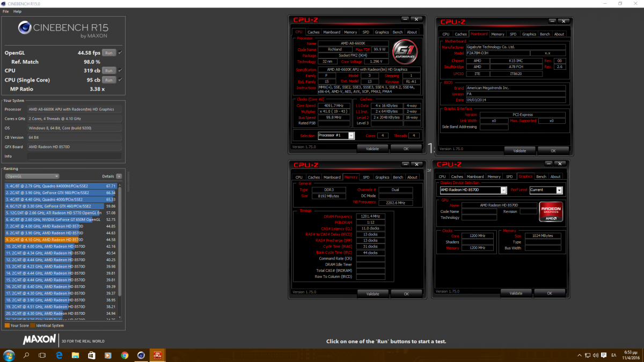Switch to Caches tab in CPU-Z CPU window
Screen dimensions: 644x362
(x=313, y=32)
